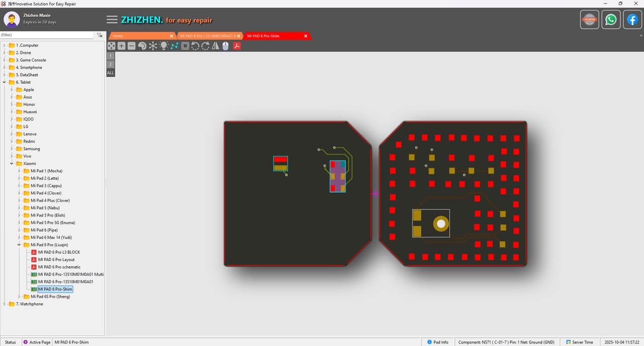
Task: Close the Home tab
Action: [172, 36]
